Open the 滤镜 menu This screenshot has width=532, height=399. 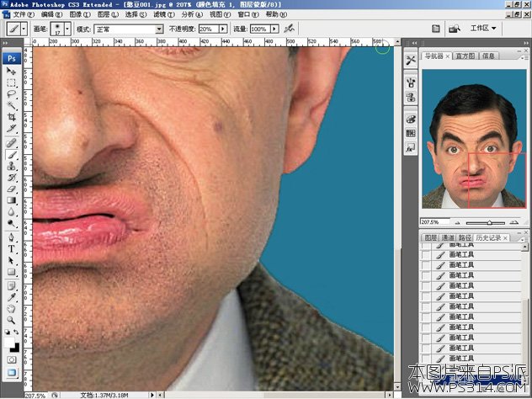pyautogui.click(x=164, y=14)
